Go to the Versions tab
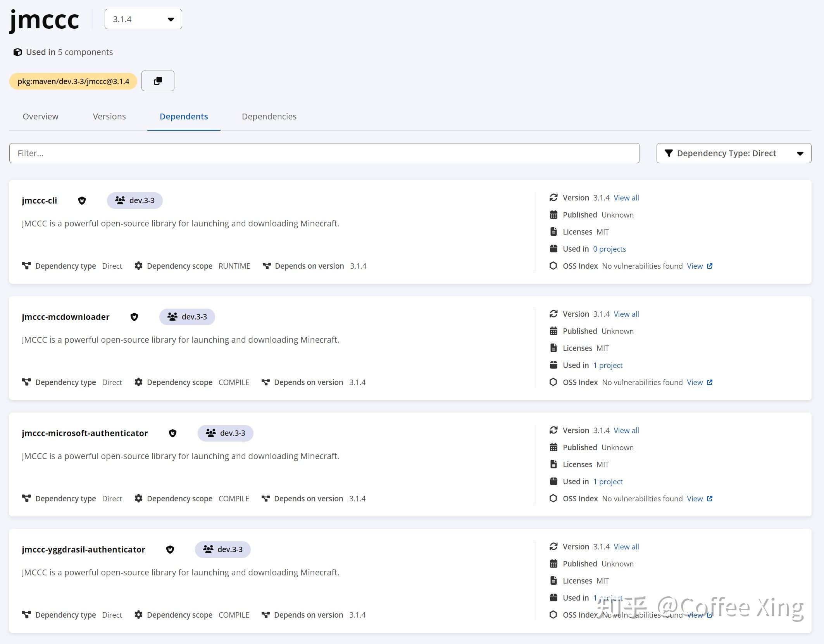 pos(109,116)
